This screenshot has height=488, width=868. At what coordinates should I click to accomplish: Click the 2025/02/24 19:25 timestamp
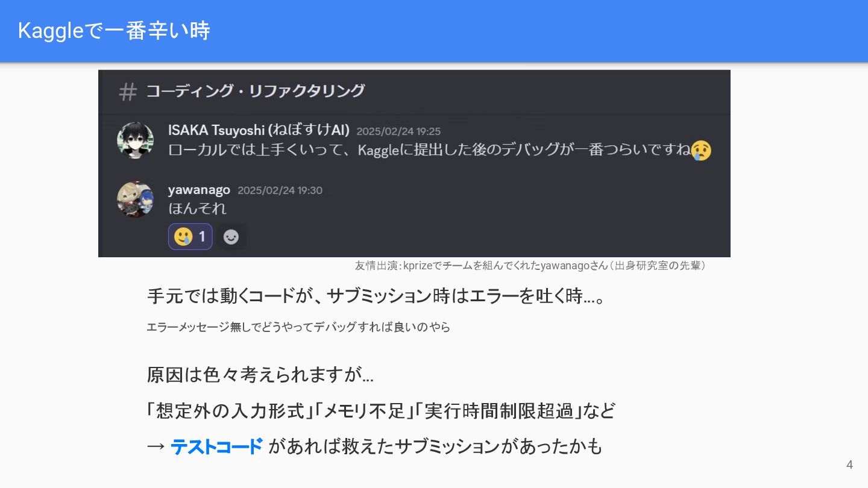pos(398,131)
